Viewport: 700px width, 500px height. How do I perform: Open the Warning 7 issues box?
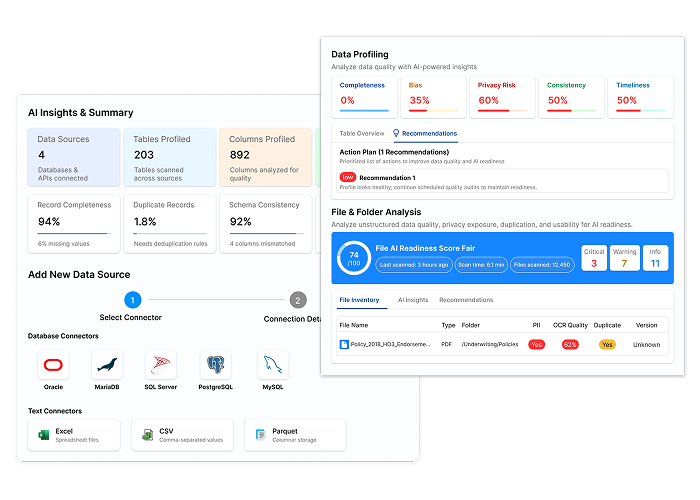coord(625,258)
